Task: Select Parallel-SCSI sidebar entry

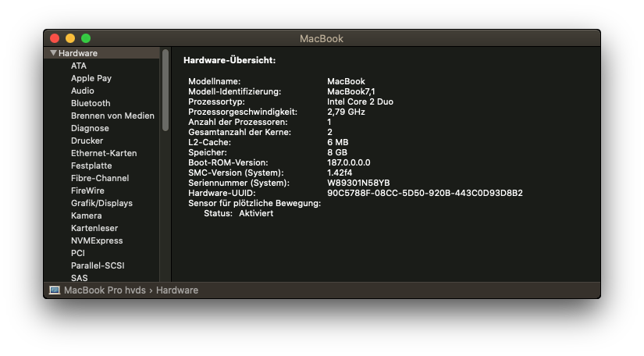Action: [x=98, y=265]
